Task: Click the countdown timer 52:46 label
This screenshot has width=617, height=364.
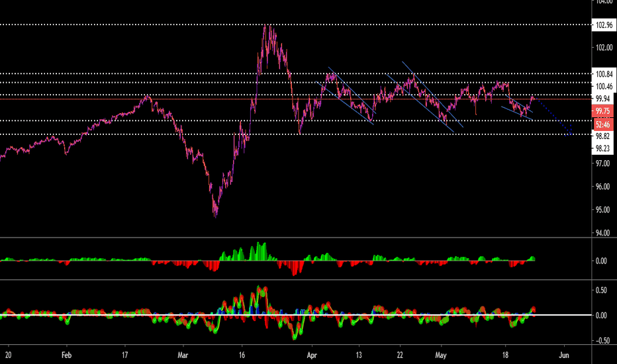Action: coord(603,124)
